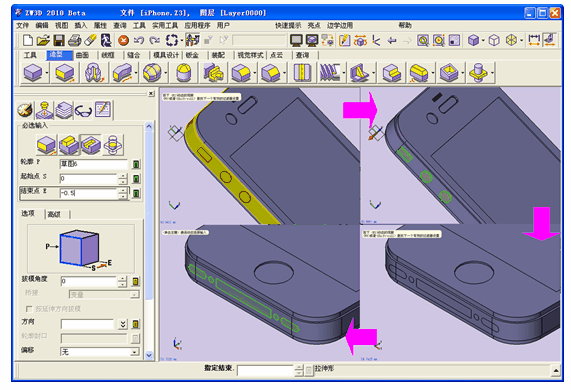Open dropdown arrow next to the box tool
Image resolution: width=571 pixels, height=390 pixels.
(x=47, y=73)
